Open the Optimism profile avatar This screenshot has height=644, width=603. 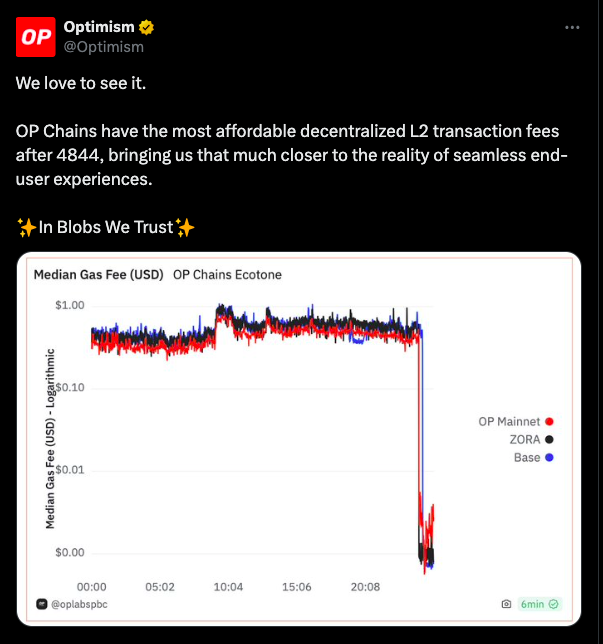[x=36, y=37]
